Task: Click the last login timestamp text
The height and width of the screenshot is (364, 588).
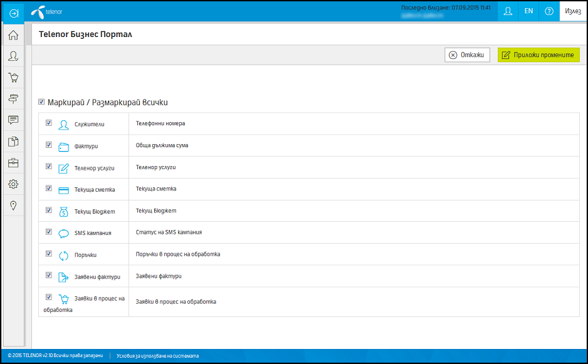Action: [446, 8]
